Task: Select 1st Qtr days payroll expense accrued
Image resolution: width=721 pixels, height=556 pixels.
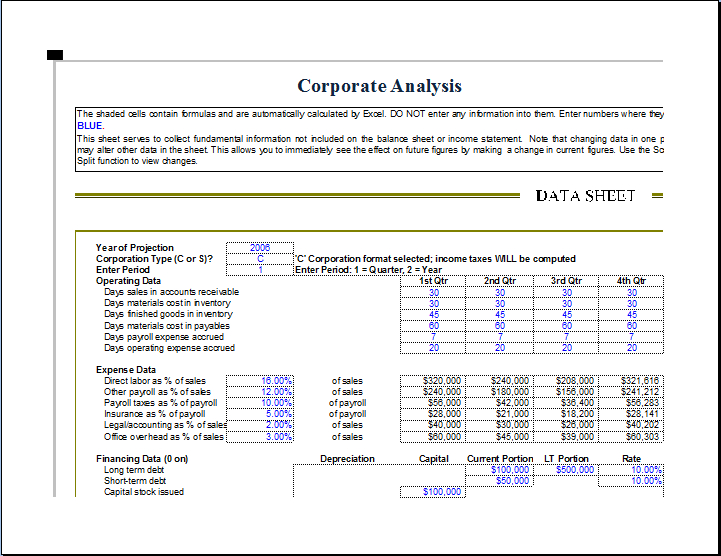Action: tap(433, 337)
